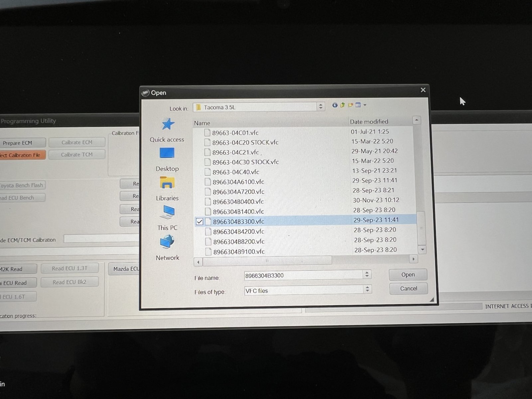Click file icon of 8966304B8200.vfc
The height and width of the screenshot is (399, 532).
coord(208,241)
